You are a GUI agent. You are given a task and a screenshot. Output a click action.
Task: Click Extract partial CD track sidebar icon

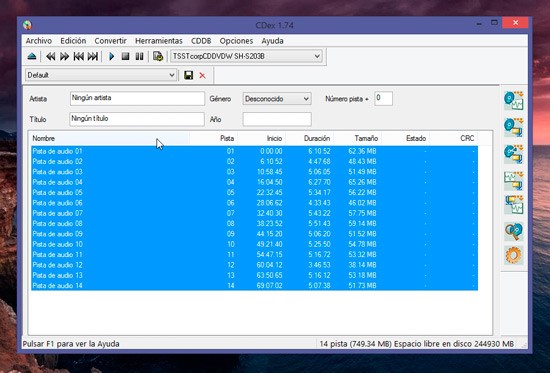pyautogui.click(x=514, y=154)
